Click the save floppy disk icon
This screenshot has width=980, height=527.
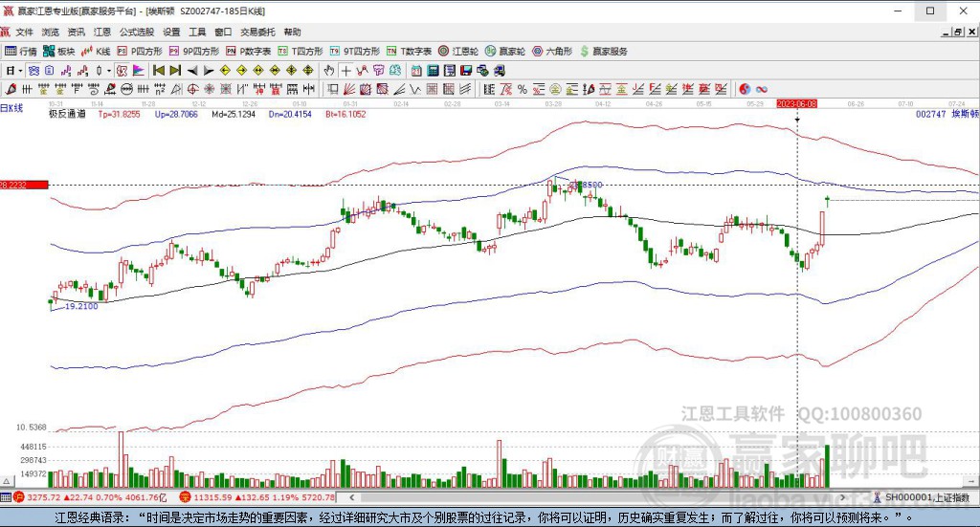pyautogui.click(x=466, y=71)
